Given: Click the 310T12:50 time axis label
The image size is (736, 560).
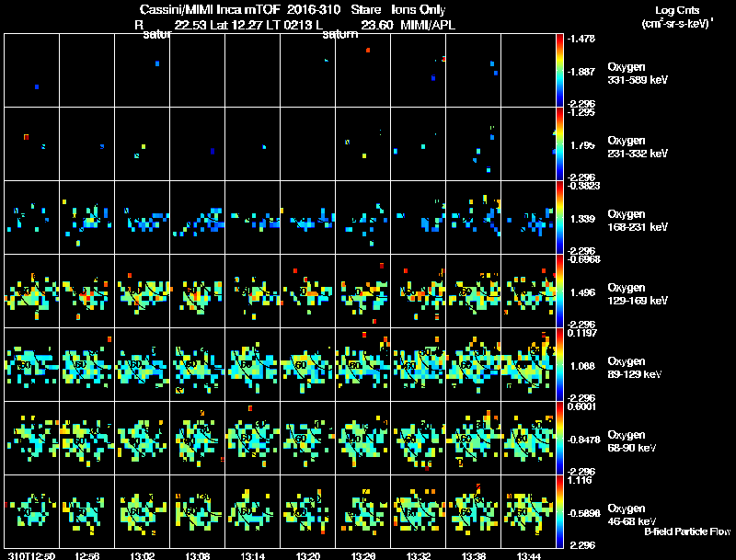Looking at the screenshot, I should point(31,555).
